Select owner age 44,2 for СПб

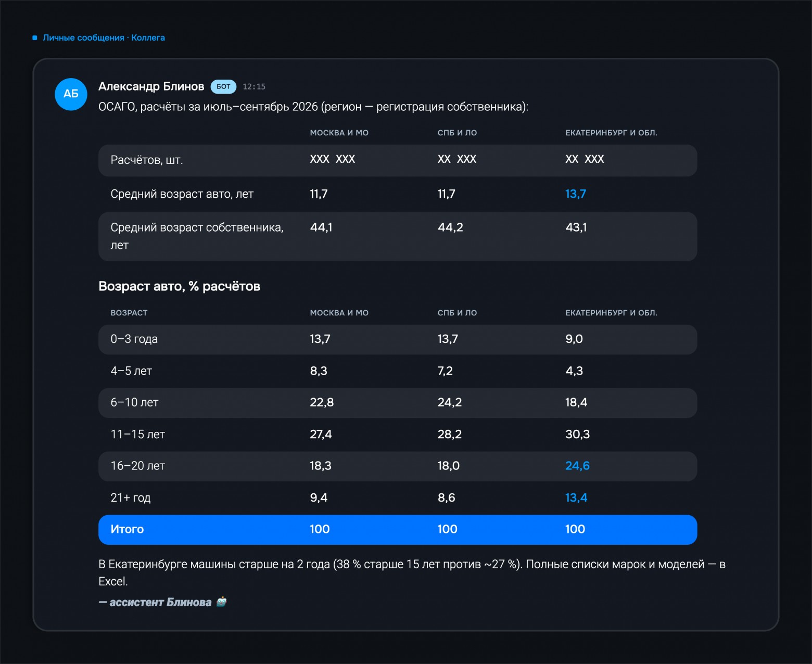[x=450, y=227]
